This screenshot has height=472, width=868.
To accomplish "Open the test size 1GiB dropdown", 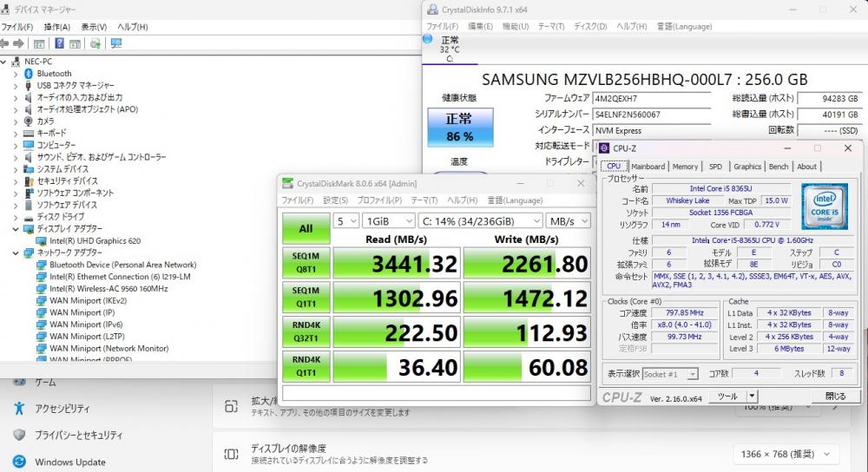I will [x=389, y=221].
